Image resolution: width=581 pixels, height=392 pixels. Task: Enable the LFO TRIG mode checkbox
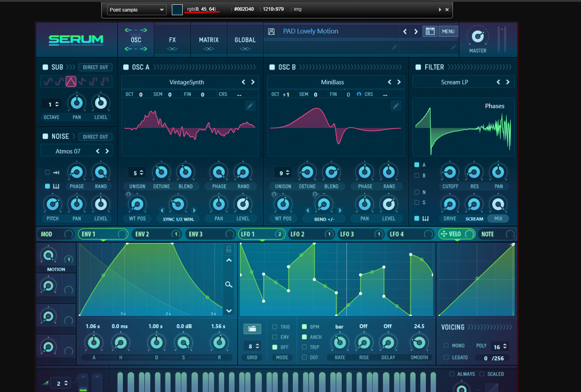point(275,327)
